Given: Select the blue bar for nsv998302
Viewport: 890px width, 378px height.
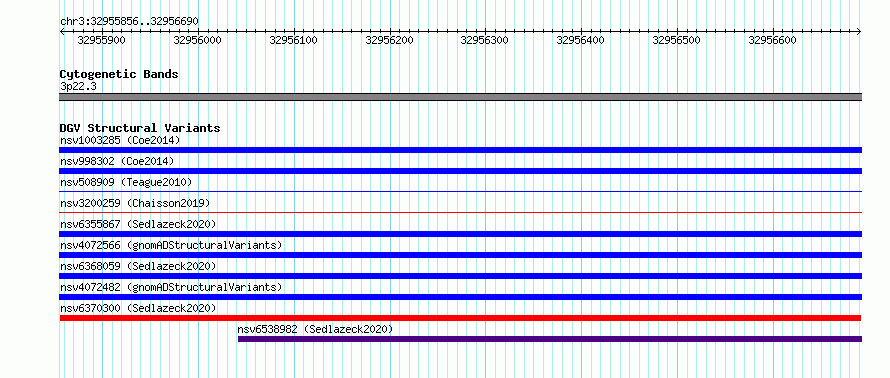Looking at the screenshot, I should pos(461,171).
